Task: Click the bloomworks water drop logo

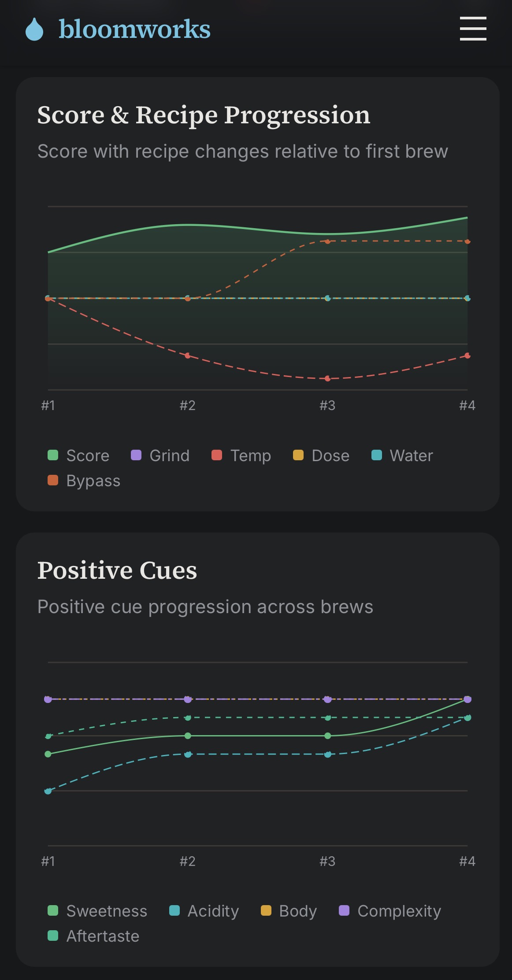Action: click(34, 29)
